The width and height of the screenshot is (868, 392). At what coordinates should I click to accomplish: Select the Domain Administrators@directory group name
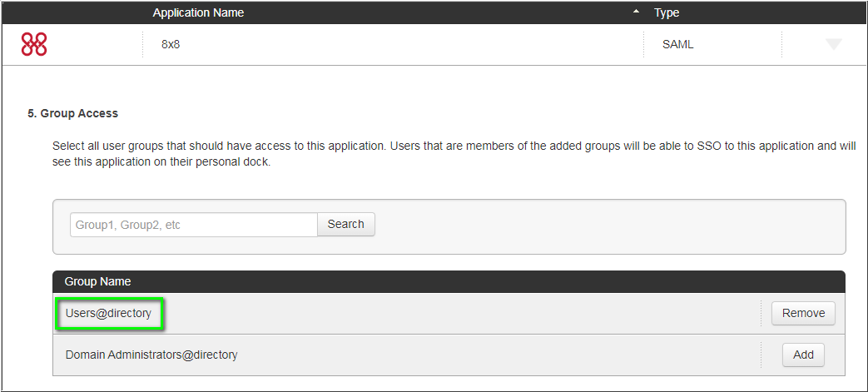151,355
